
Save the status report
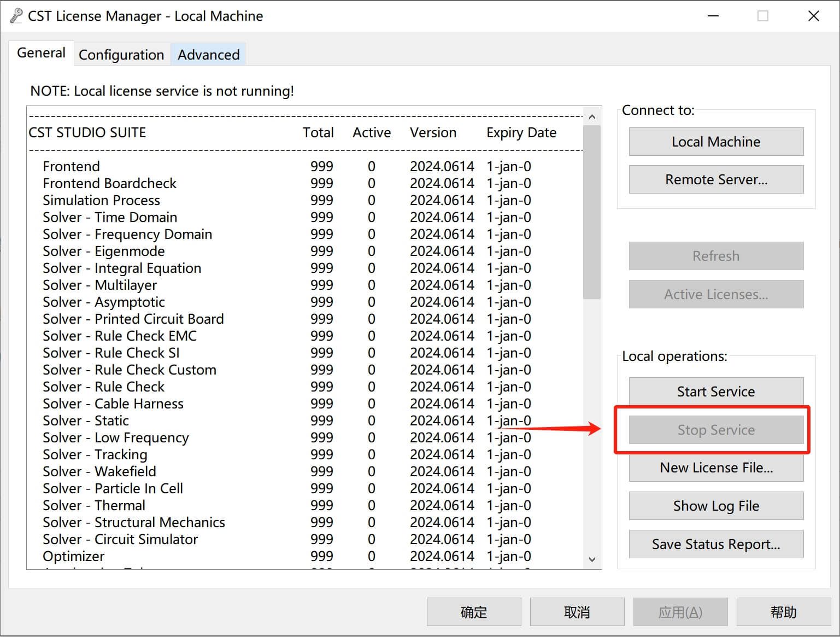716,544
